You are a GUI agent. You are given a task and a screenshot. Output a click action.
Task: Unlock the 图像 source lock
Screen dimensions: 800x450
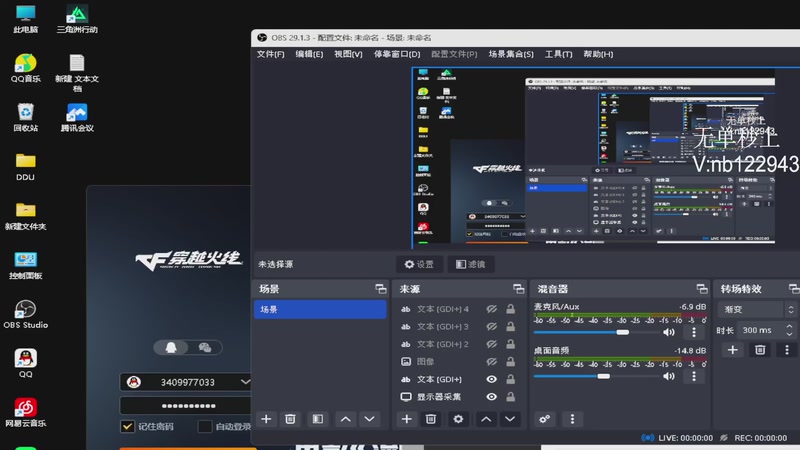pyautogui.click(x=510, y=362)
